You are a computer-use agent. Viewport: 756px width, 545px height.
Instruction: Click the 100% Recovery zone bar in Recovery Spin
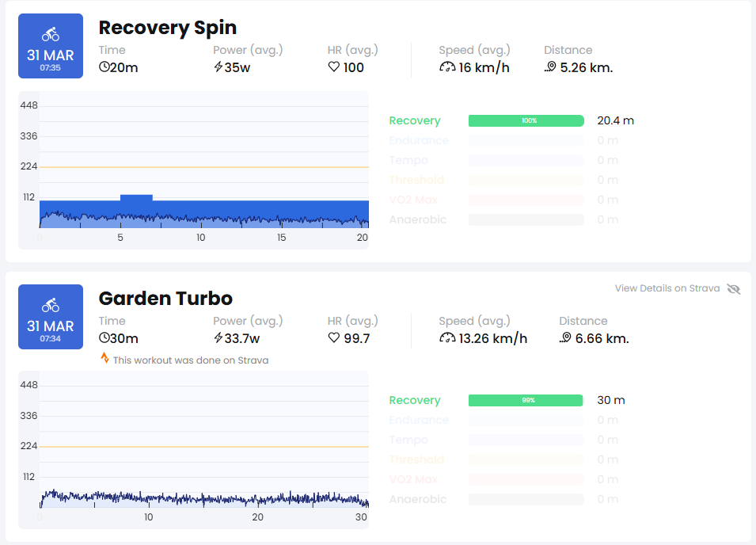tap(526, 120)
